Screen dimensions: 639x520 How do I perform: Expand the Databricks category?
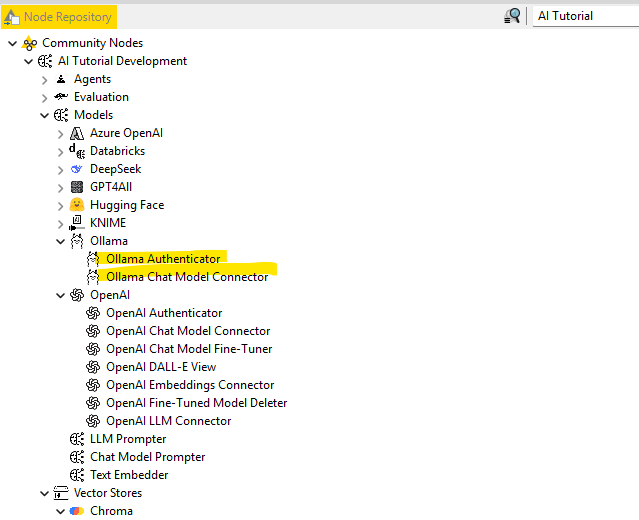click(61, 152)
